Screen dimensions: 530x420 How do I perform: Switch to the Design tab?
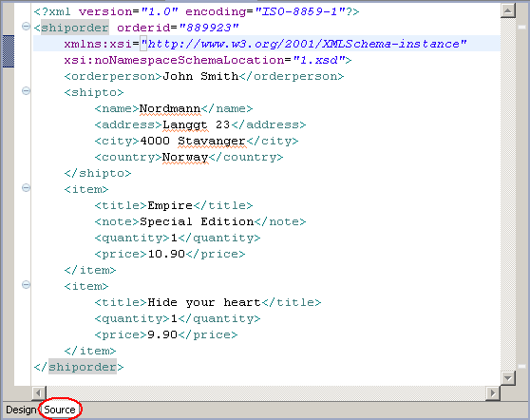tap(21, 410)
